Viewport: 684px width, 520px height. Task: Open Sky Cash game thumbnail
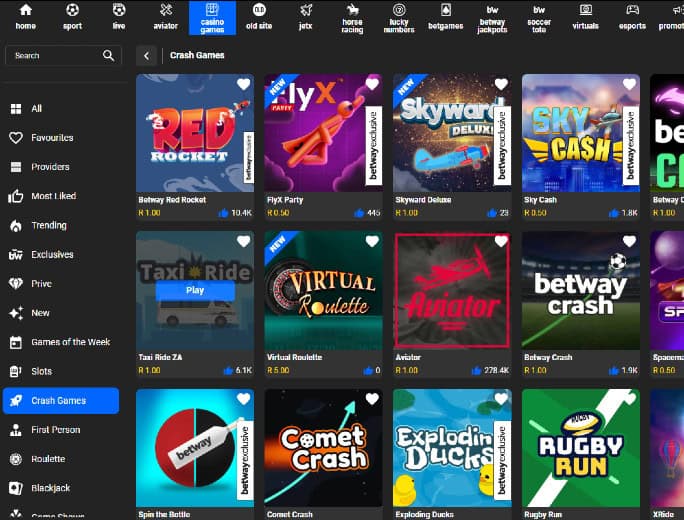point(581,133)
